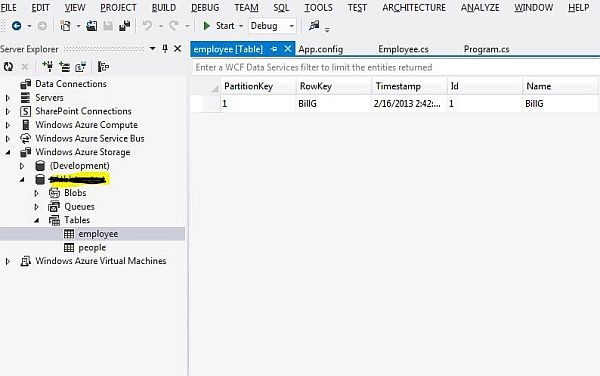Collapse the Tables node
The image size is (600, 376).
coord(37,220)
